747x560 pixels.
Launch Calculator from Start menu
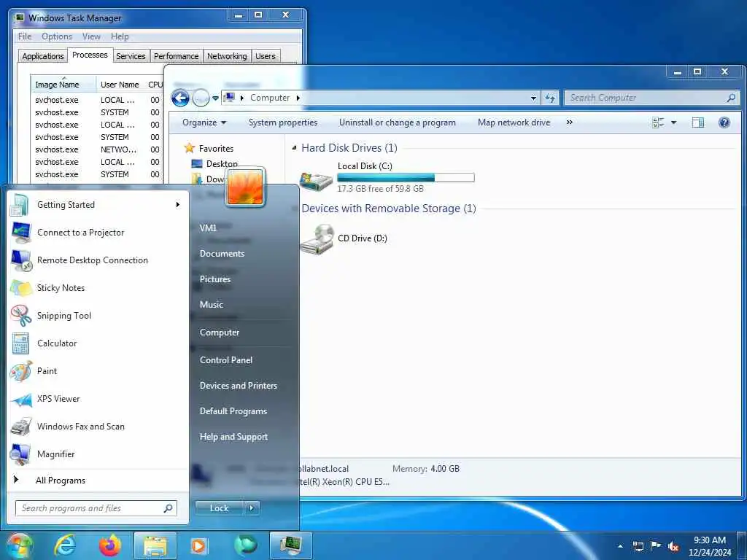pyautogui.click(x=98, y=343)
